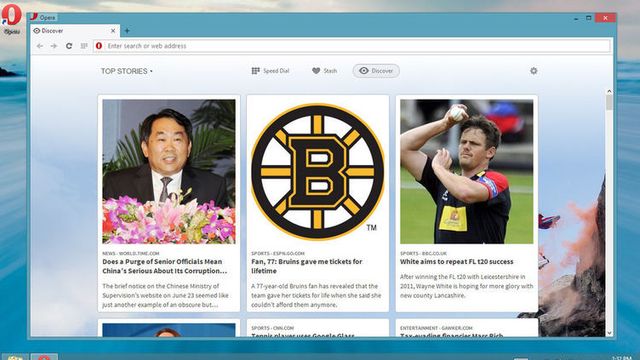Open the Tennis player Google Glass headline
The image size is (640, 360).
[x=303, y=335]
